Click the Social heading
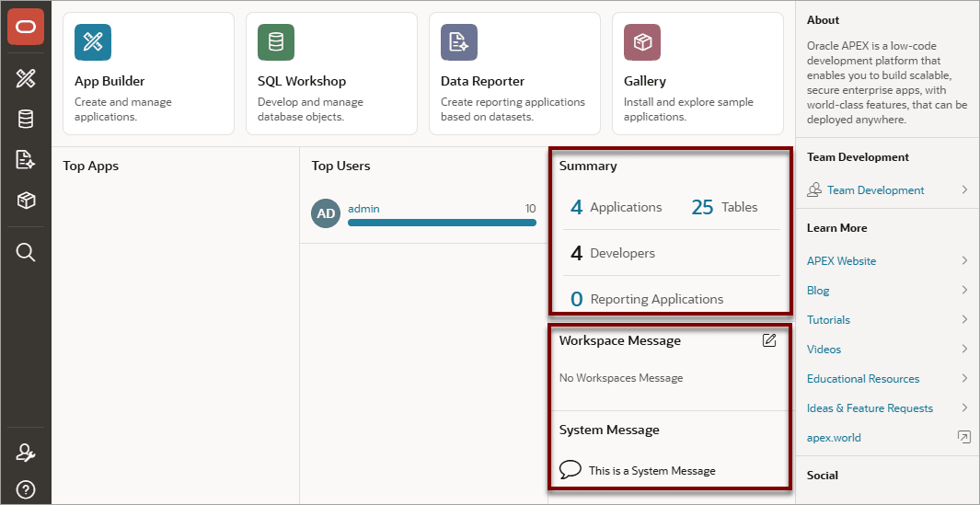Screen dimensions: 980x505 coord(823,475)
